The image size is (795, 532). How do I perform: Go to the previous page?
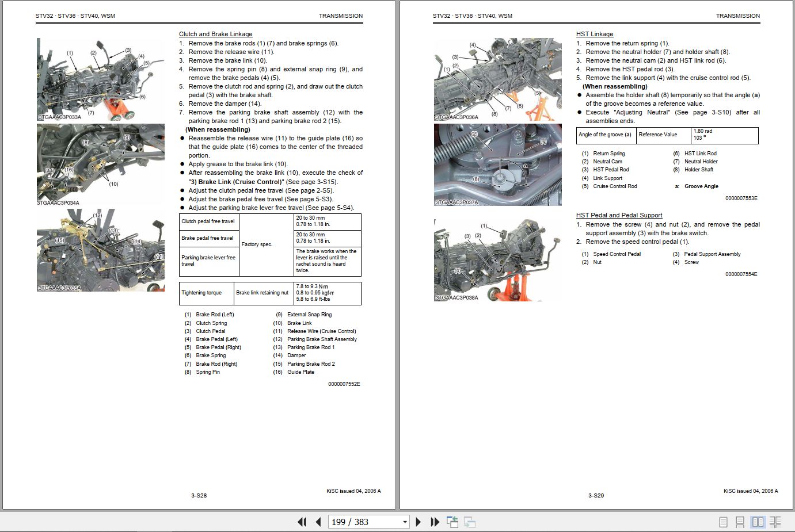[x=318, y=522]
